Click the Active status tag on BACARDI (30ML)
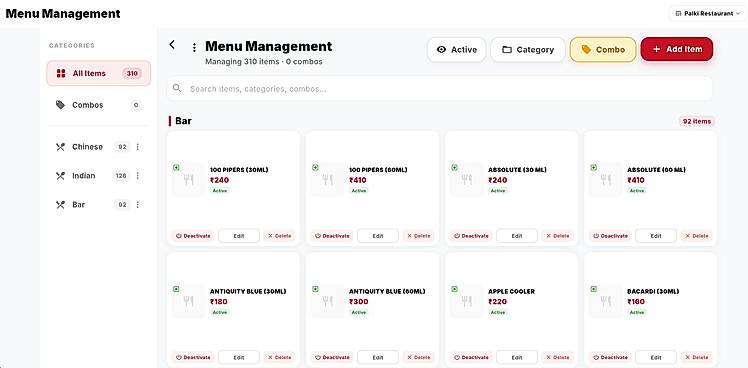This screenshot has height=368, width=748. [637, 312]
